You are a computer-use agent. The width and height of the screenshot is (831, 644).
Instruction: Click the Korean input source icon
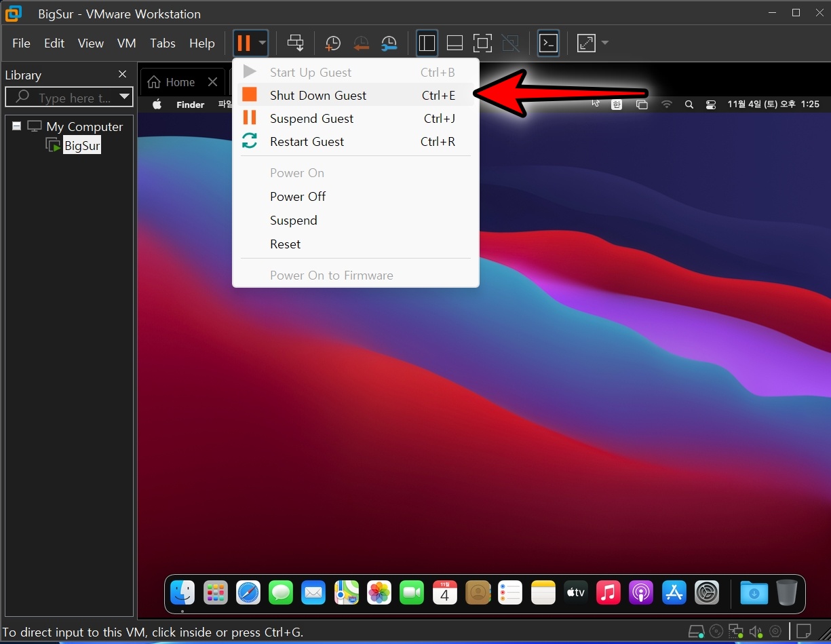point(617,105)
